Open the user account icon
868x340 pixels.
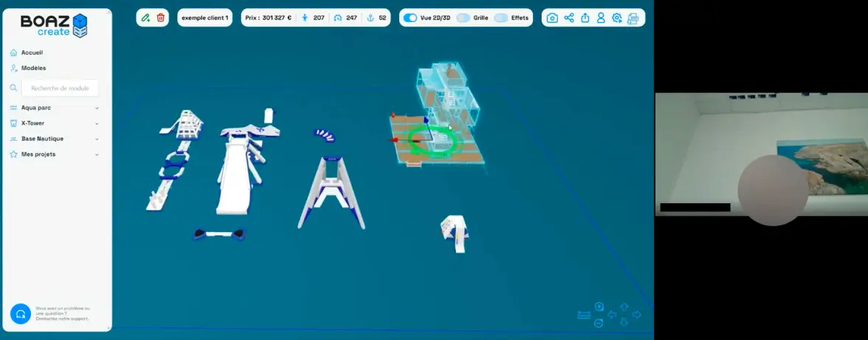pyautogui.click(x=601, y=18)
